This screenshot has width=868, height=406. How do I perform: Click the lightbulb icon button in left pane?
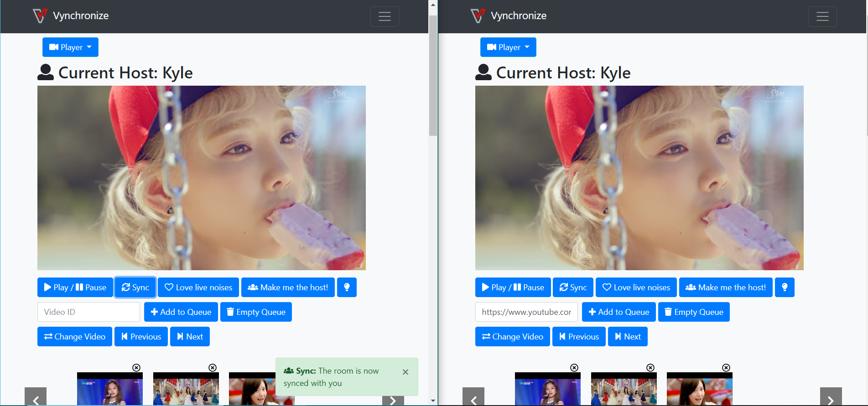[x=347, y=288]
